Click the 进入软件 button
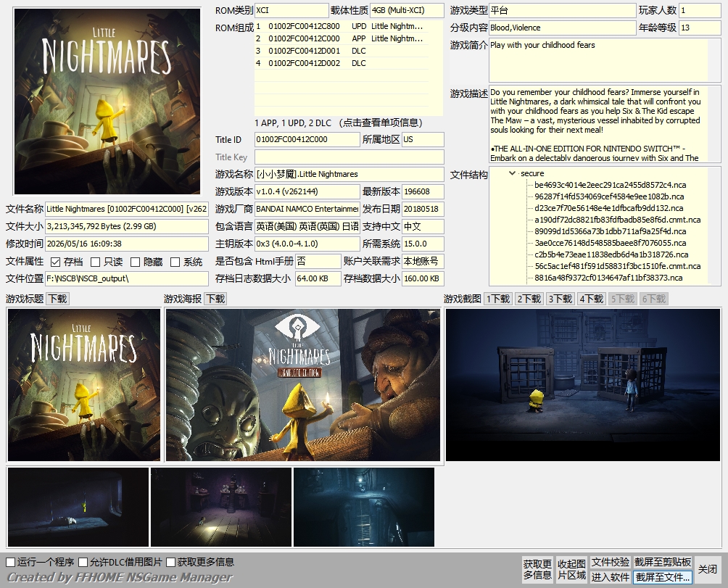 pyautogui.click(x=610, y=577)
